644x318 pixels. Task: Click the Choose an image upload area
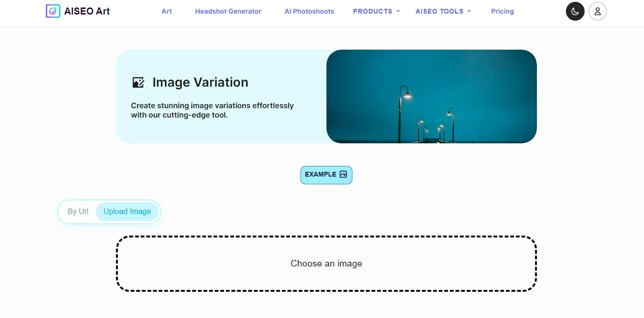tap(326, 264)
